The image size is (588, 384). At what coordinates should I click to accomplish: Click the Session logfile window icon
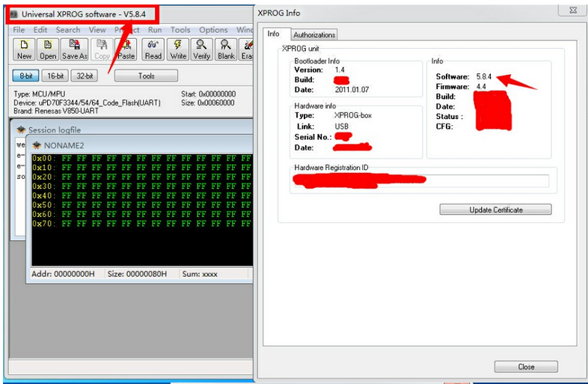pos(21,130)
